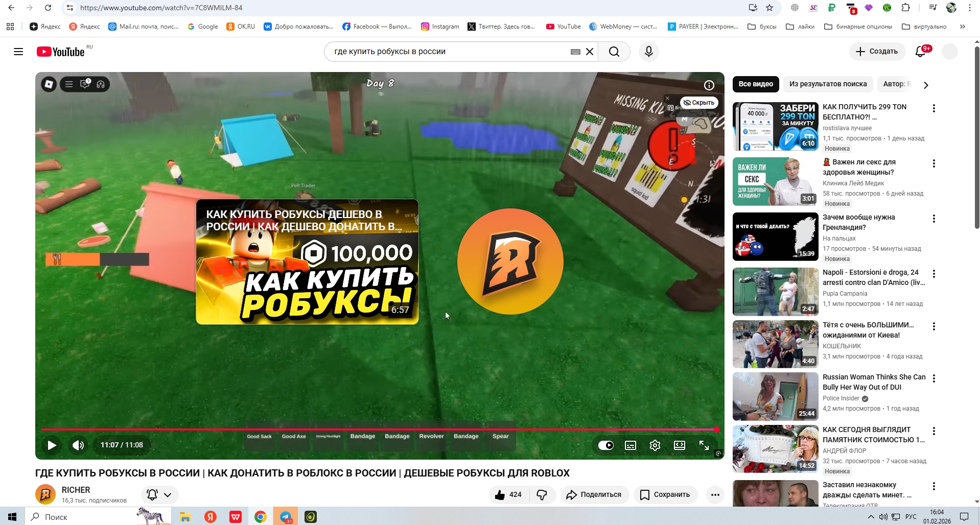Open RICHER channel avatar below video
The width and height of the screenshot is (980, 525).
[45, 494]
